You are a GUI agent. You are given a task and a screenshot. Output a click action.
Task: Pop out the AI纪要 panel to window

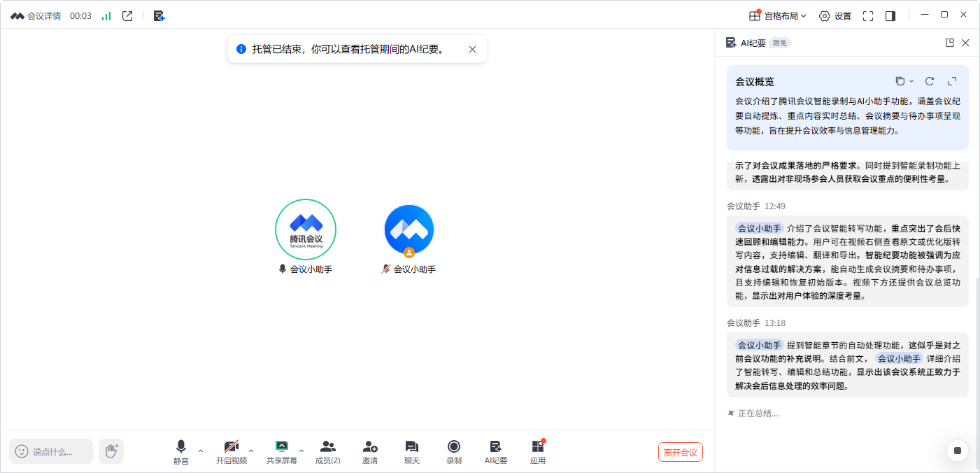point(950,43)
